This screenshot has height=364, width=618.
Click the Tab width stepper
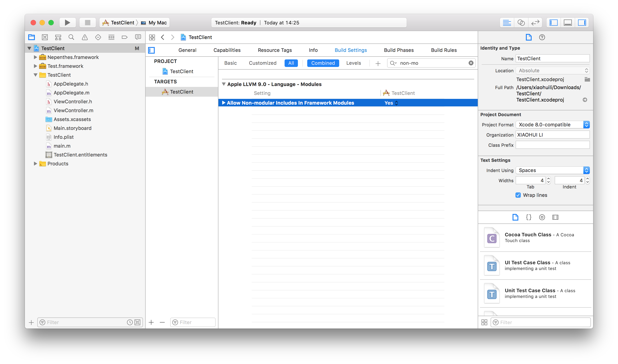(548, 180)
